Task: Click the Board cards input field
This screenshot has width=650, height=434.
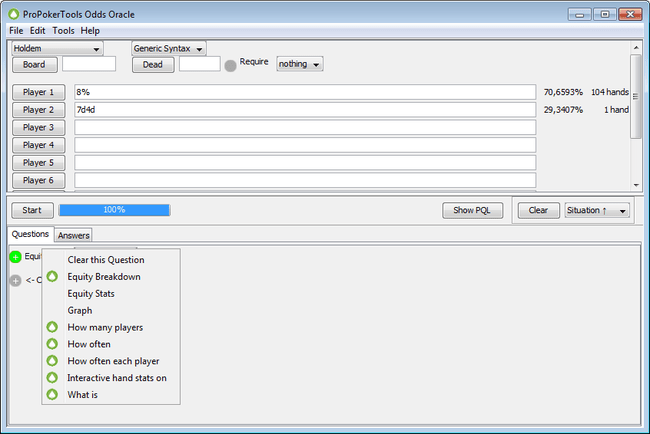Action: pos(89,64)
